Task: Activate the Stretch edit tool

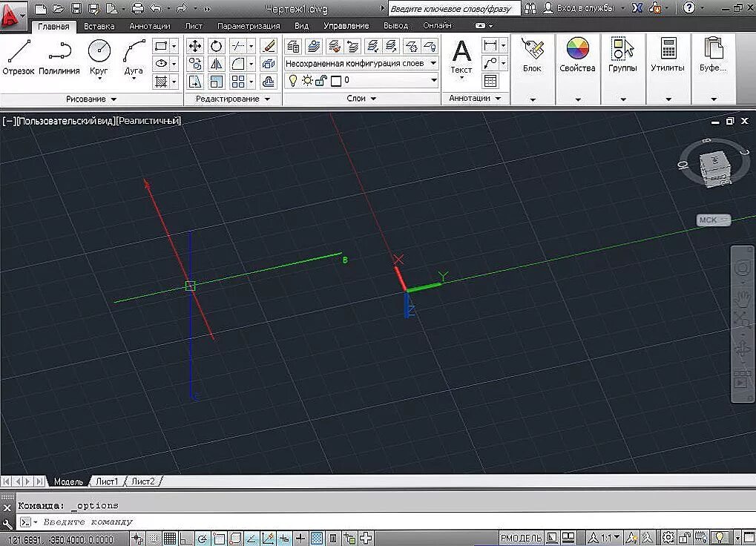Action: click(195, 82)
